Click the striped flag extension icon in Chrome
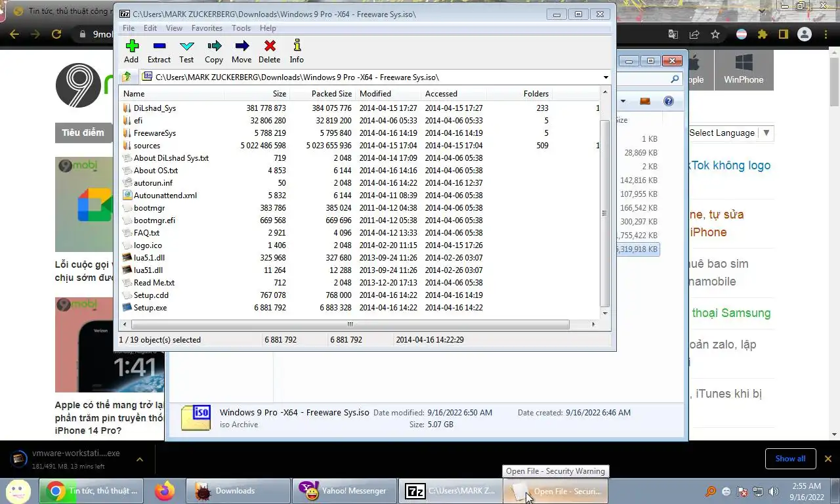Image resolution: width=840 pixels, height=504 pixels. point(742,34)
